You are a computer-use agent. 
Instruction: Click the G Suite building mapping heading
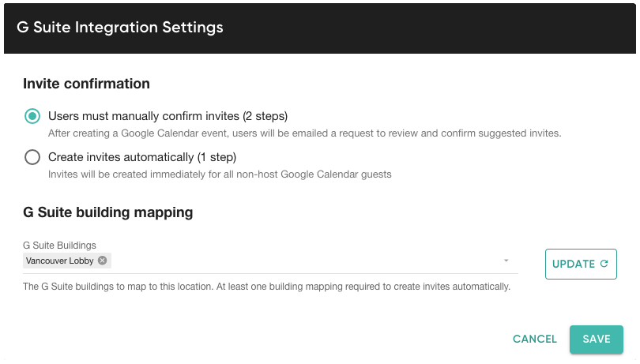[x=107, y=212]
